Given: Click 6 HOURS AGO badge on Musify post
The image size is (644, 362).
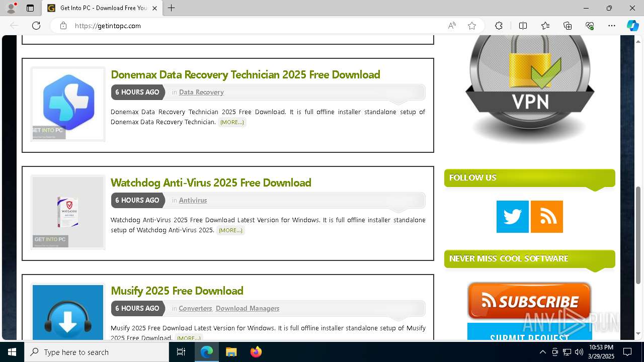Looking at the screenshot, I should 137,308.
